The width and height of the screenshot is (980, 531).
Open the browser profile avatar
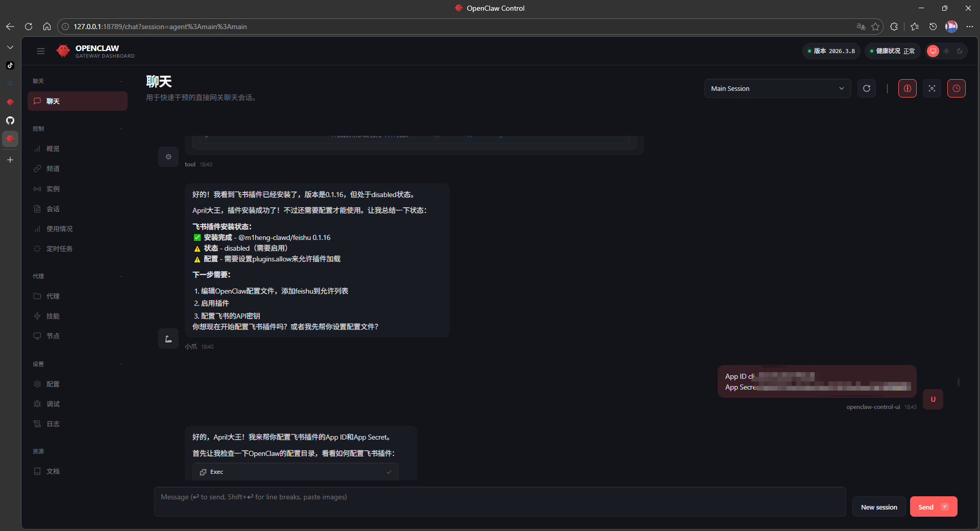click(951, 27)
